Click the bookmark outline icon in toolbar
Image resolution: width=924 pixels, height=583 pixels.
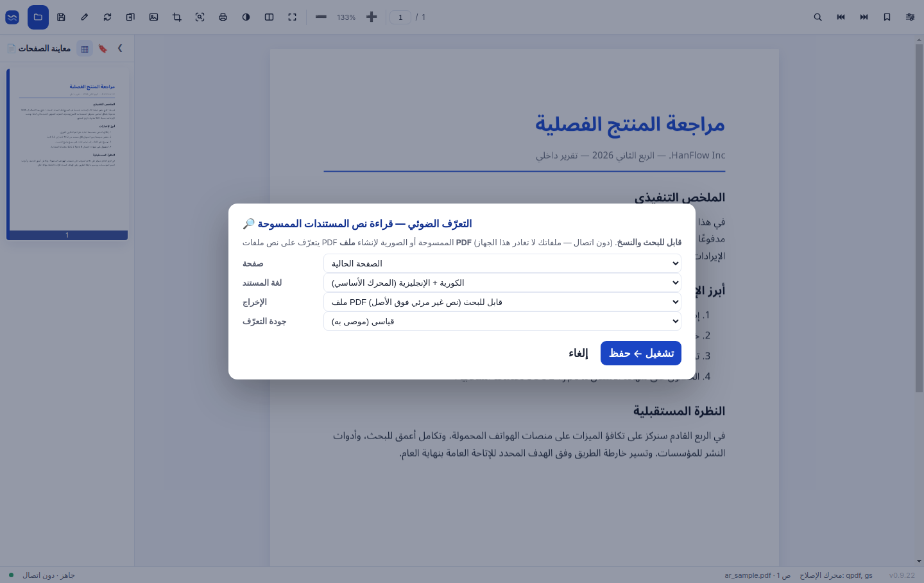point(887,17)
